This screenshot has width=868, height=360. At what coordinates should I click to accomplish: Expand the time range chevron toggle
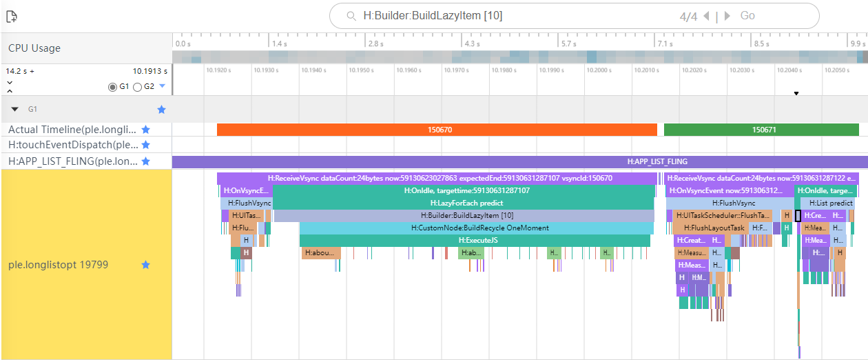click(x=10, y=86)
